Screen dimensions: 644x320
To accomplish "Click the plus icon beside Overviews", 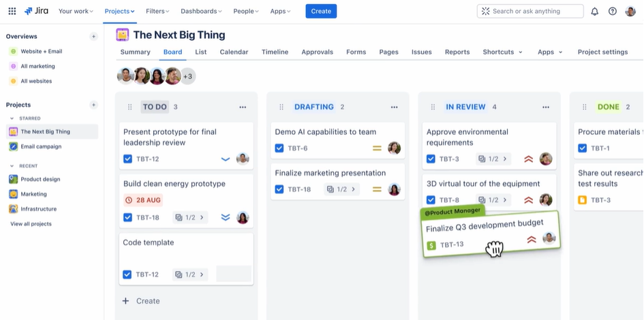I will point(93,36).
